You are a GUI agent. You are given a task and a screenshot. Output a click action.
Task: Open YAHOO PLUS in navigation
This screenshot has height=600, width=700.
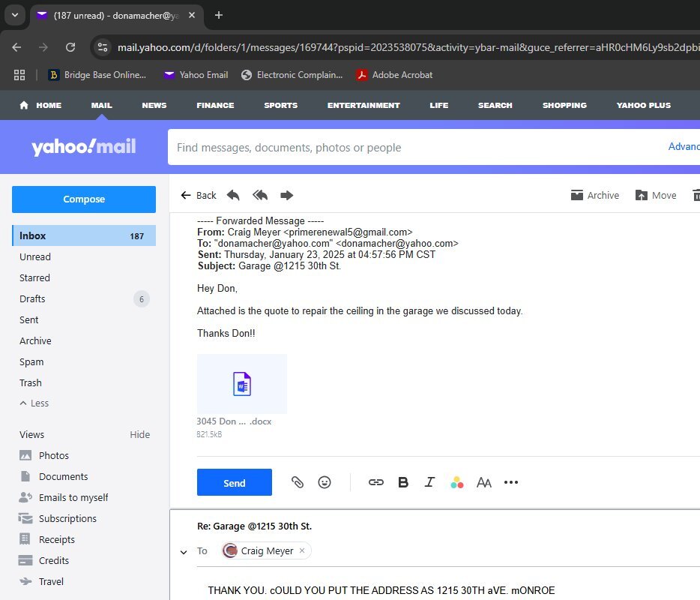(643, 106)
